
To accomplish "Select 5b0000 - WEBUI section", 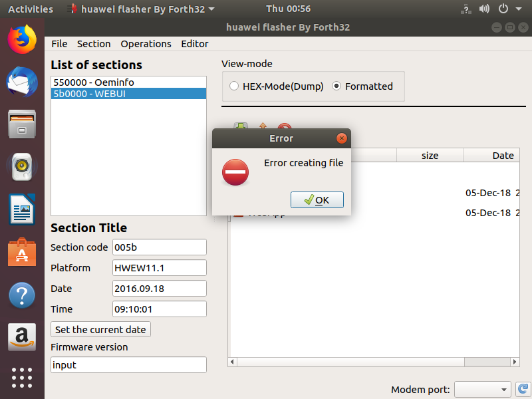I will tap(128, 94).
